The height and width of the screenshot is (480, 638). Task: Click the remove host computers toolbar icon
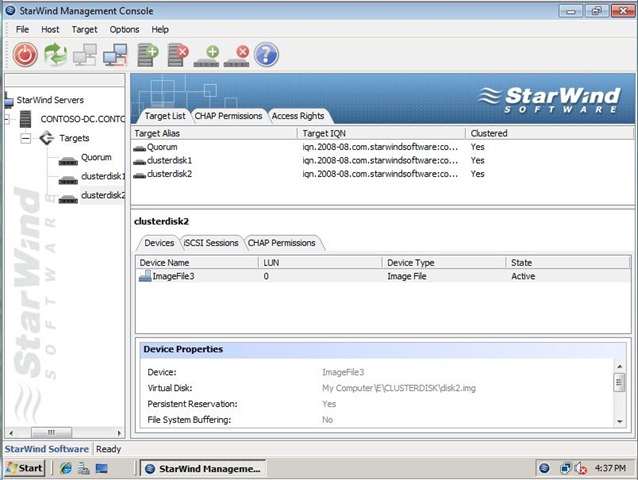pos(115,55)
